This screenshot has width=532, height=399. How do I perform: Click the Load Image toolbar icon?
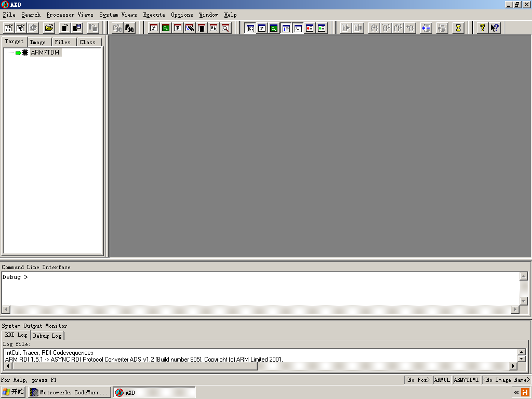coord(8,28)
